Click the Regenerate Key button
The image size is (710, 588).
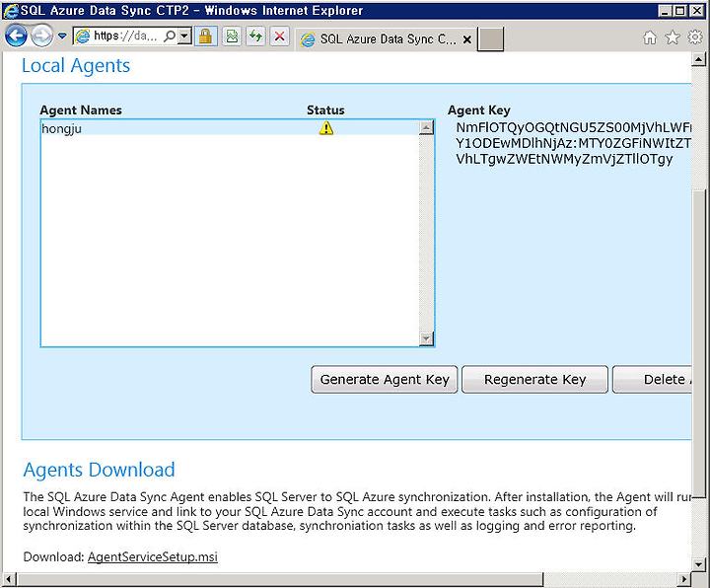[534, 379]
